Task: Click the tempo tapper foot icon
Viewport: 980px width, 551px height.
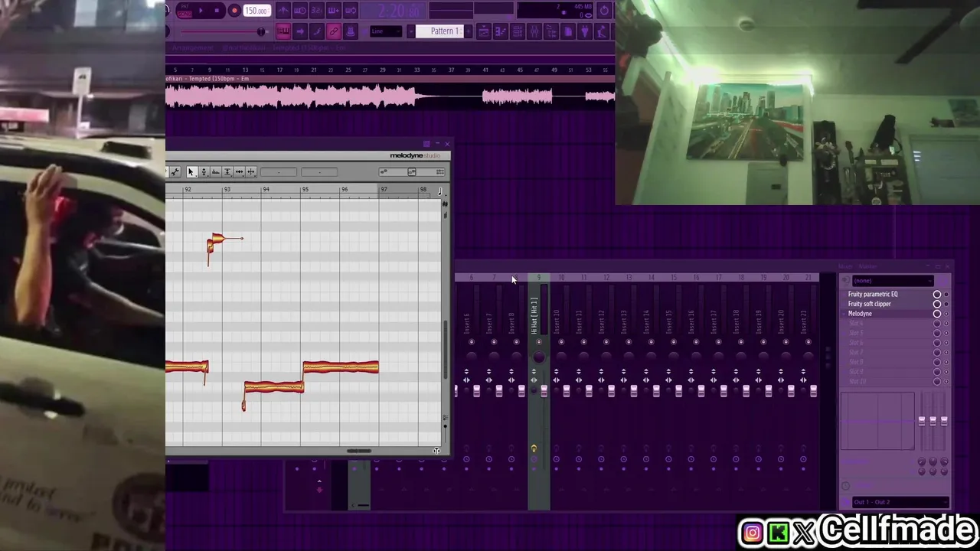Action: tap(601, 31)
